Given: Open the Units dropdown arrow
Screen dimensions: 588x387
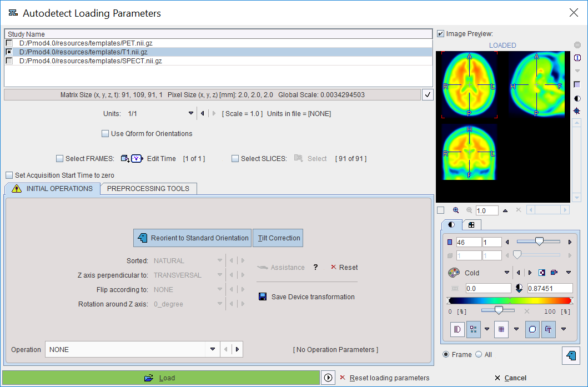Looking at the screenshot, I should click(191, 113).
